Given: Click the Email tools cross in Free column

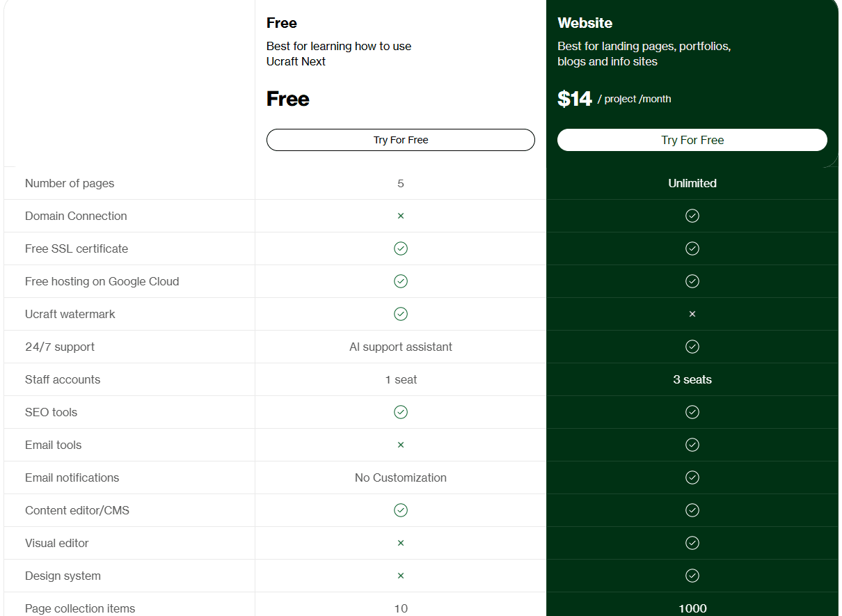Looking at the screenshot, I should click(x=401, y=445).
